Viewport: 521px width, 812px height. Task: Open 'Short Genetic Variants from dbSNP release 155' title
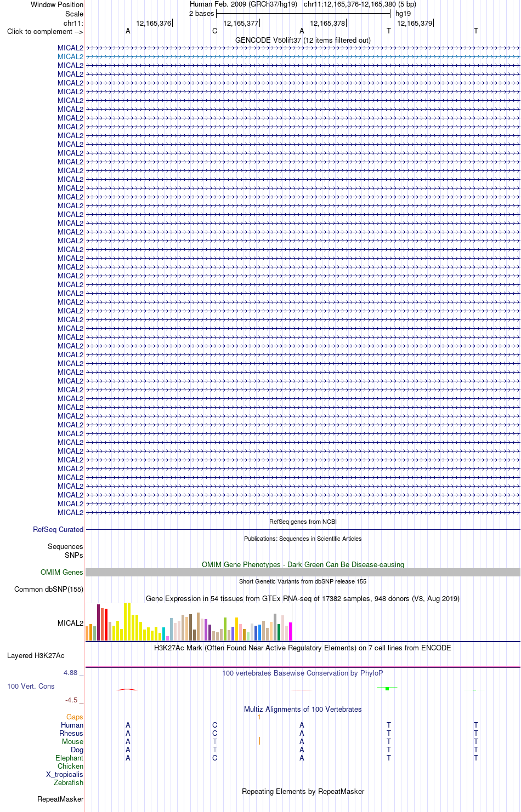pyautogui.click(x=303, y=581)
